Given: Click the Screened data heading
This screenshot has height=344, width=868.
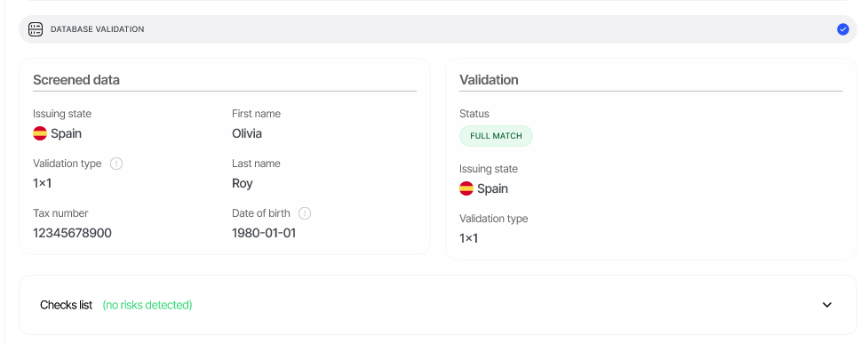Looking at the screenshot, I should 76,80.
